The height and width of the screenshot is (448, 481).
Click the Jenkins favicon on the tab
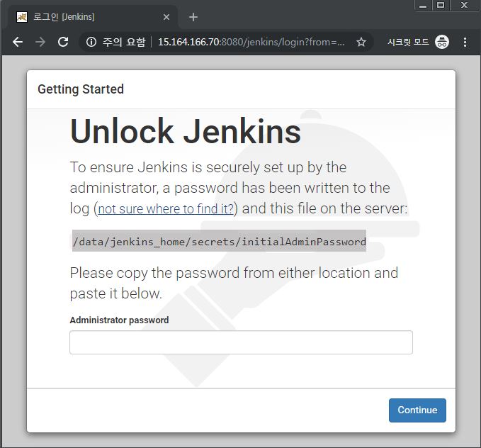coord(22,17)
